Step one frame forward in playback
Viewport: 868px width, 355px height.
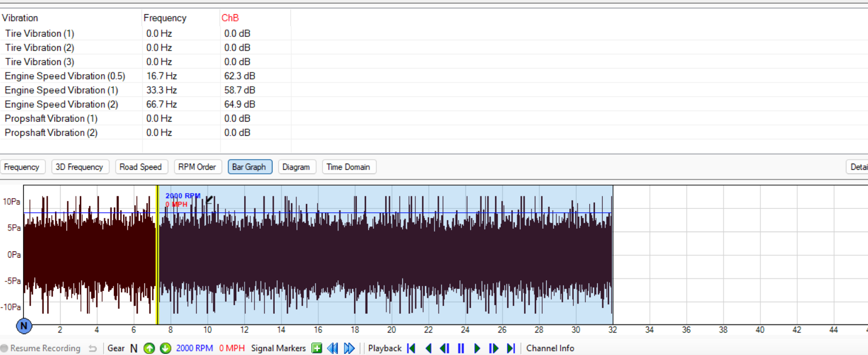point(493,348)
